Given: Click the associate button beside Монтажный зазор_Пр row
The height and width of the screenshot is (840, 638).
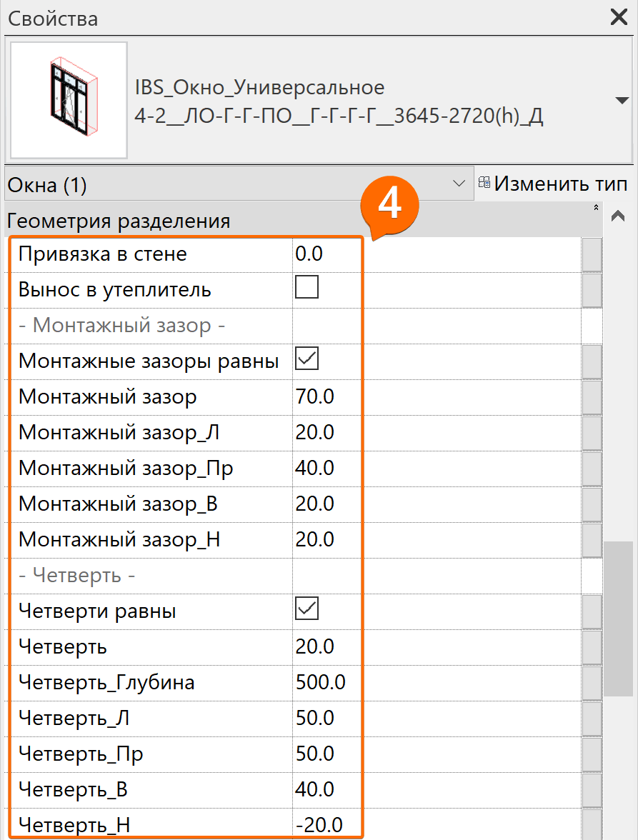Looking at the screenshot, I should 592,469.
